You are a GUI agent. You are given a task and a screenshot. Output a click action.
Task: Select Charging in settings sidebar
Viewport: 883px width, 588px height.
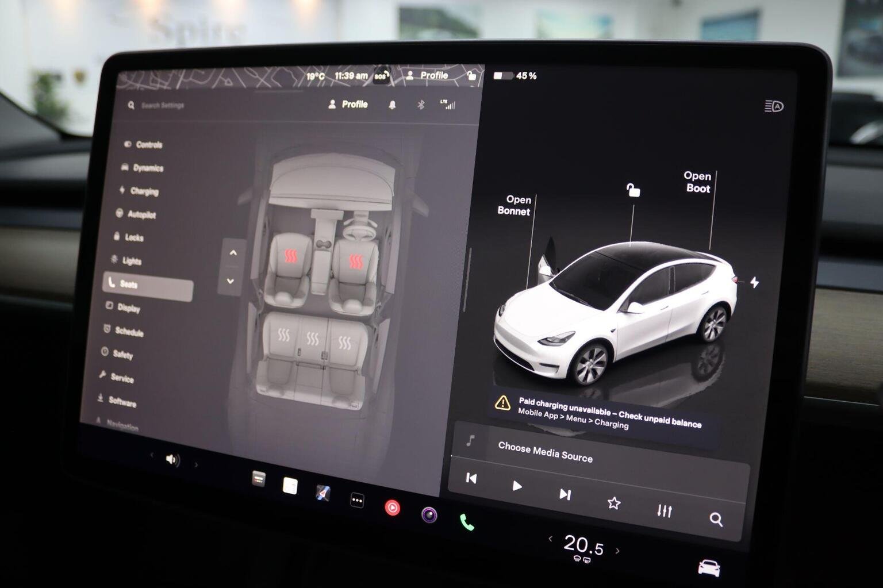(139, 190)
